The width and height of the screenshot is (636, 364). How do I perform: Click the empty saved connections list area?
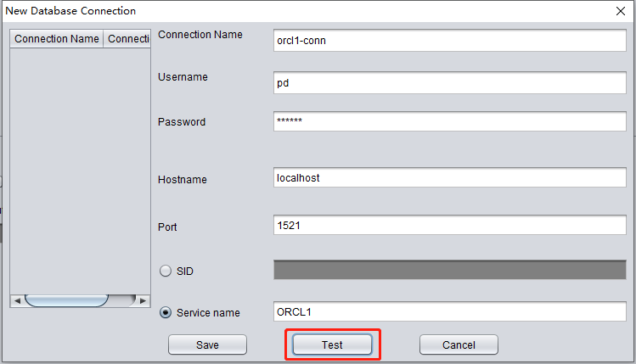coord(80,171)
